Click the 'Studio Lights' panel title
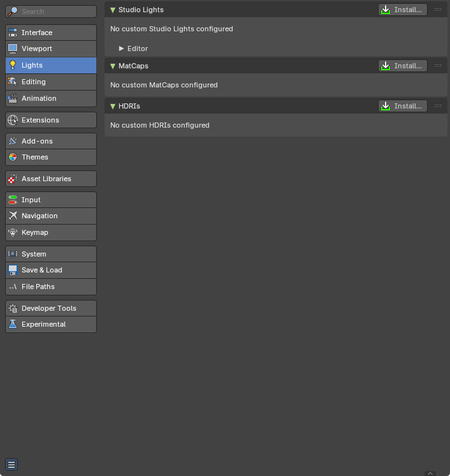This screenshot has height=476, width=450. (141, 10)
